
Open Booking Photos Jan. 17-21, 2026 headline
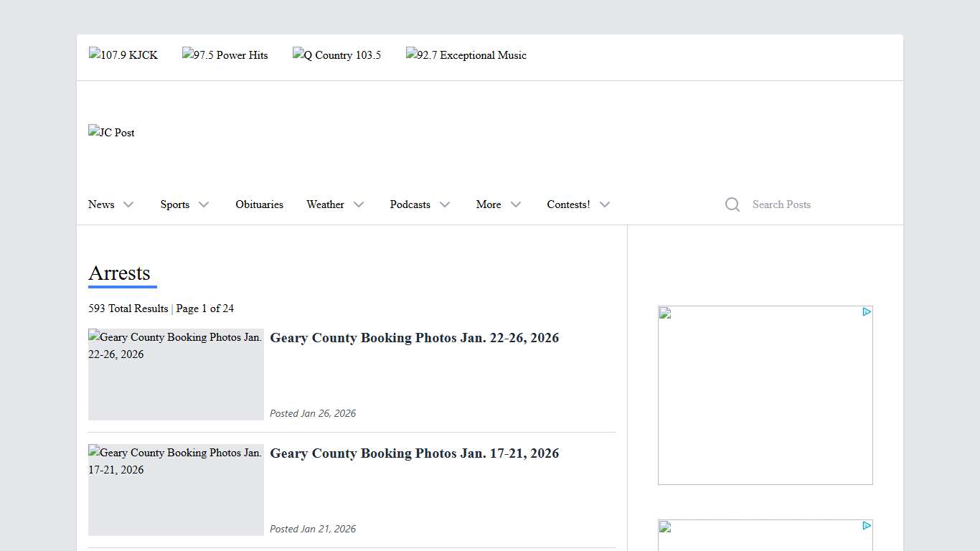point(414,453)
